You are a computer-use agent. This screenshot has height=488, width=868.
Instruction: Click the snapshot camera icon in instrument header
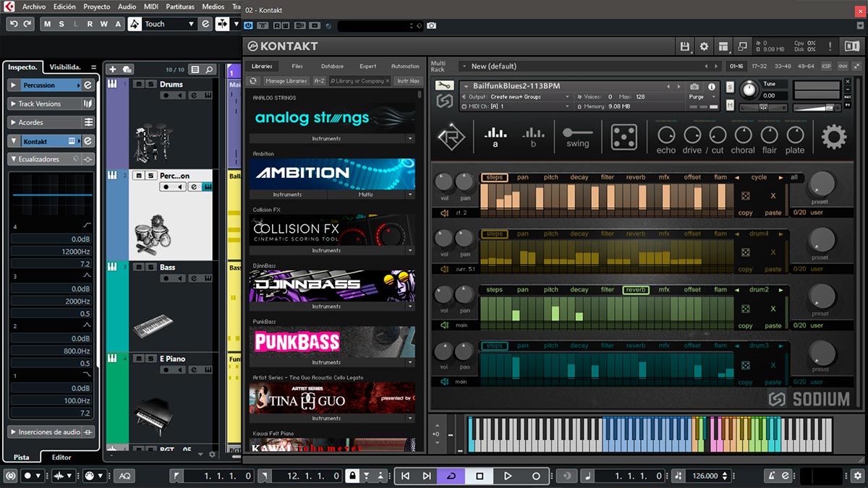694,87
